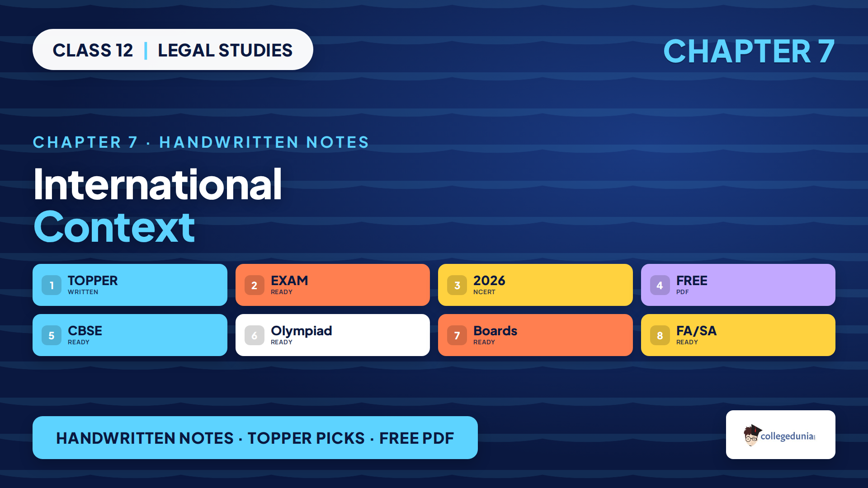Select the EXAM READY orange tile

click(x=333, y=285)
